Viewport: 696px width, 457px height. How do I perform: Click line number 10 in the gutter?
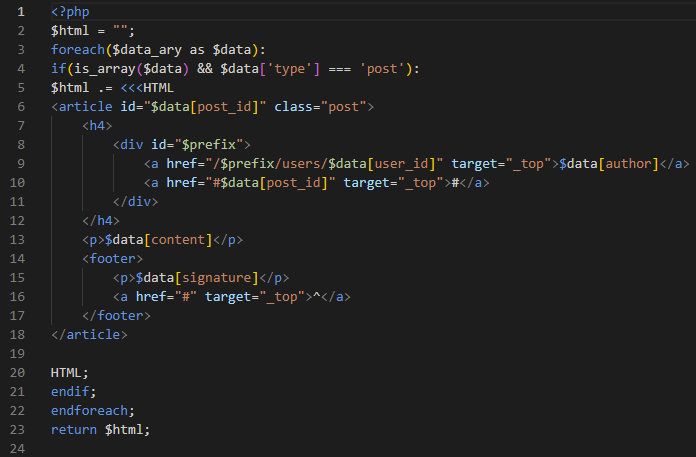(x=17, y=183)
